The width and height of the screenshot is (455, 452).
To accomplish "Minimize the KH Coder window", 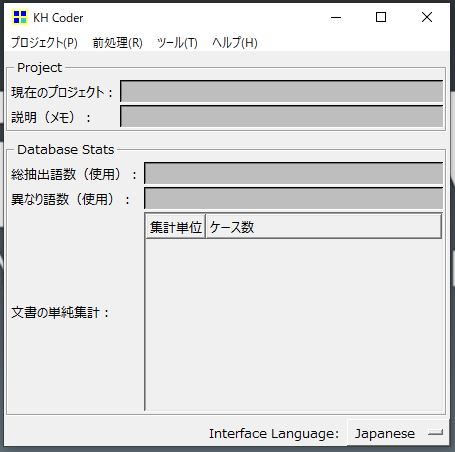I will (336, 17).
